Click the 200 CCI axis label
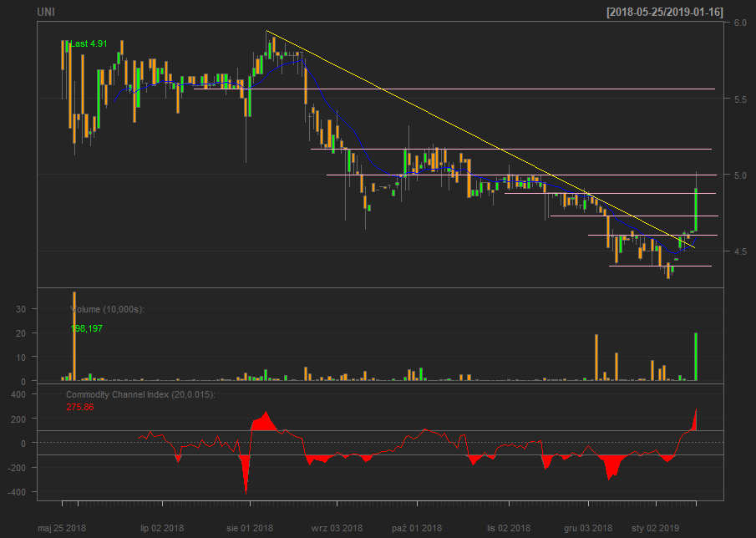 18,419
